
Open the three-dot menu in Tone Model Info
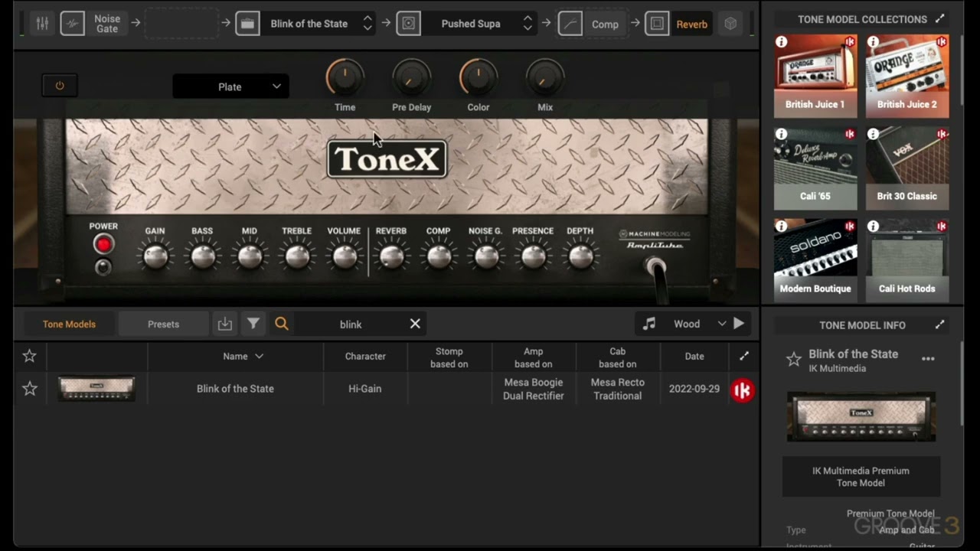[x=928, y=359]
